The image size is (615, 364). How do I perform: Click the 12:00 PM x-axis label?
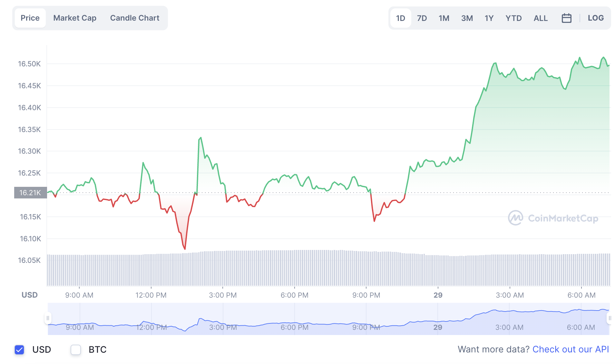(x=151, y=295)
